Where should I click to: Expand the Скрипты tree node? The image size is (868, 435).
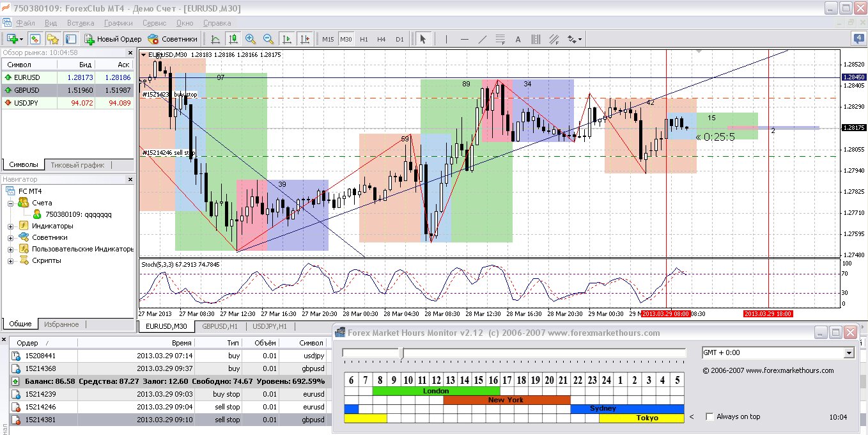tap(10, 260)
